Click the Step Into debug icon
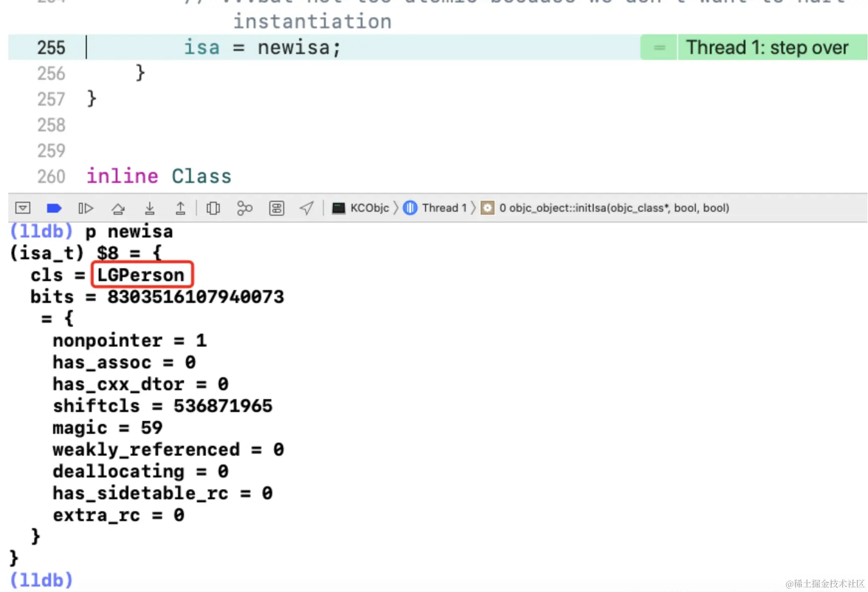Viewport: 868px width, 592px height. click(x=149, y=208)
